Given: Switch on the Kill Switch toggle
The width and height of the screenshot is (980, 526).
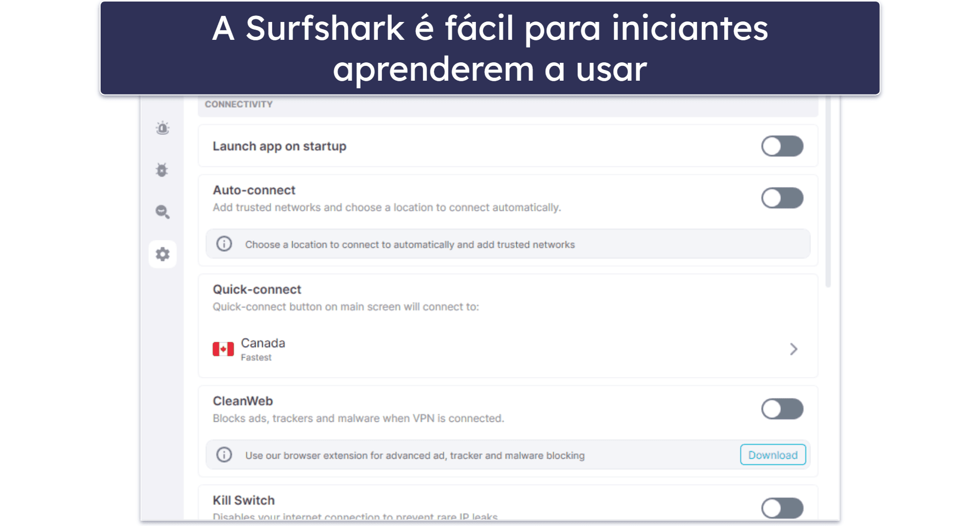Looking at the screenshot, I should tap(782, 508).
